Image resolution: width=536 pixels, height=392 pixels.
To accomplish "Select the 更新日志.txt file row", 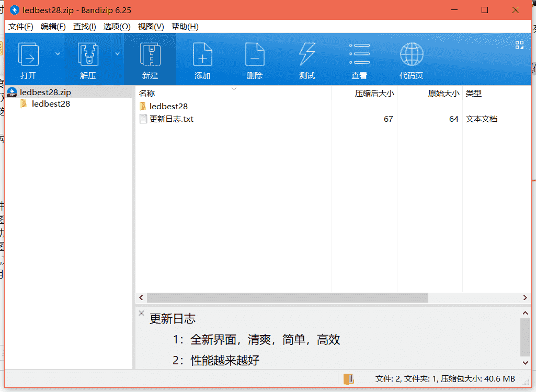I will point(333,119).
